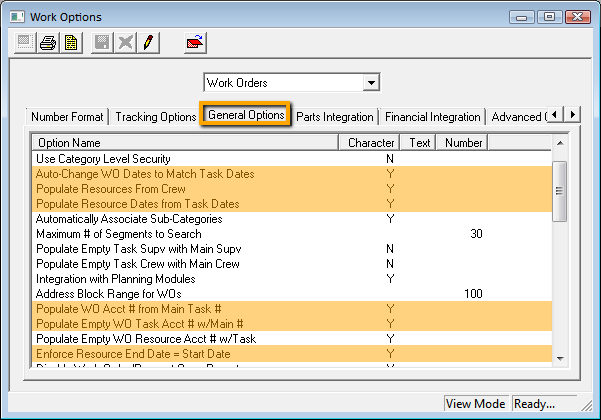Select the Parts Integration tab

335,117
